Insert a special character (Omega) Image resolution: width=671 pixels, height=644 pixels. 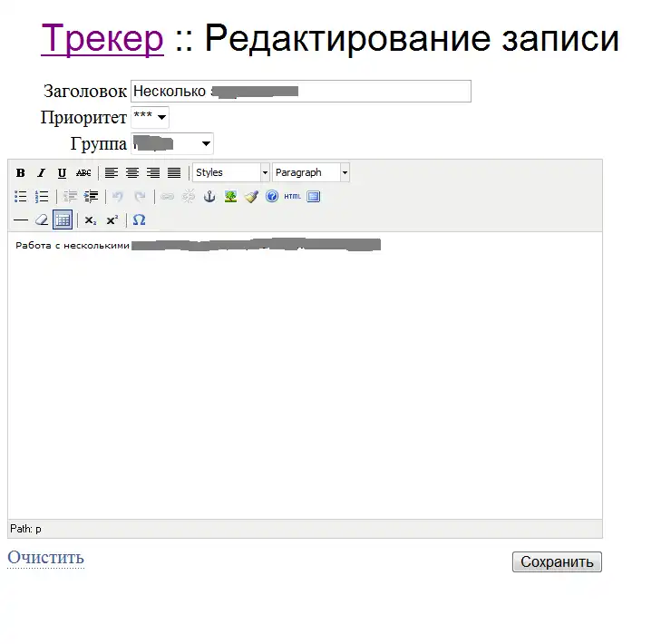139,220
